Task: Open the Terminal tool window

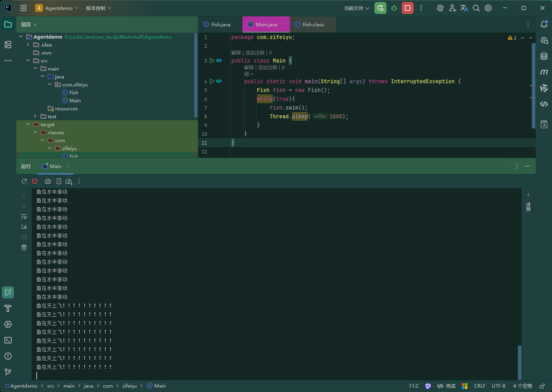Action: point(8,340)
